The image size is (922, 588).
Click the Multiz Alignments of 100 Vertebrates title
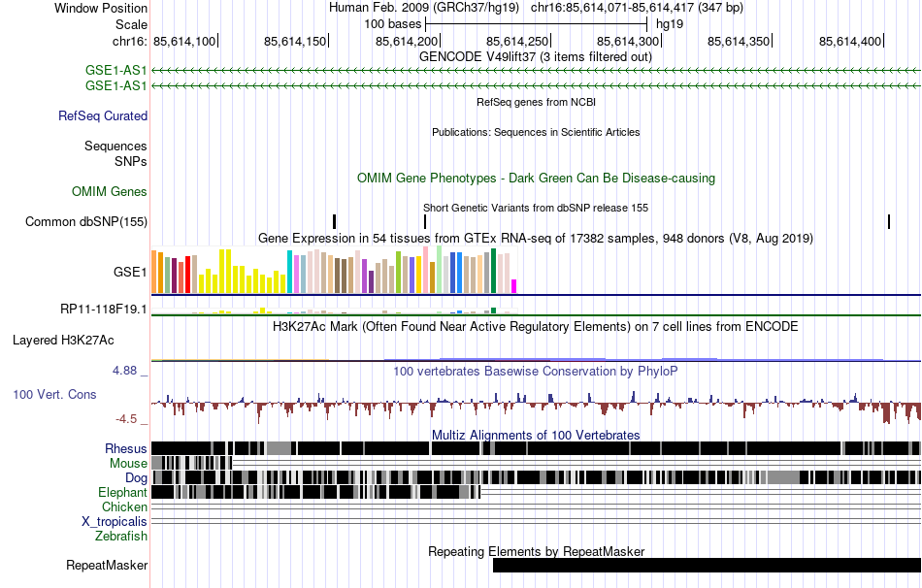(536, 435)
